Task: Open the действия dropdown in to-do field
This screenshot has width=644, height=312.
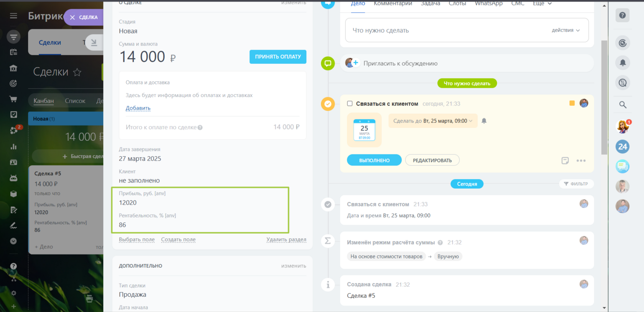Action: 566,30
